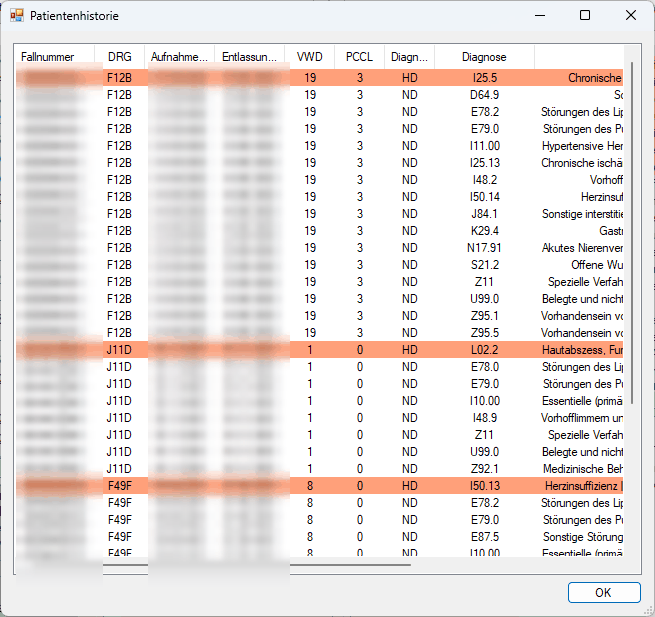Click 'Chronische' text in highlighted I25.5 row

595,78
